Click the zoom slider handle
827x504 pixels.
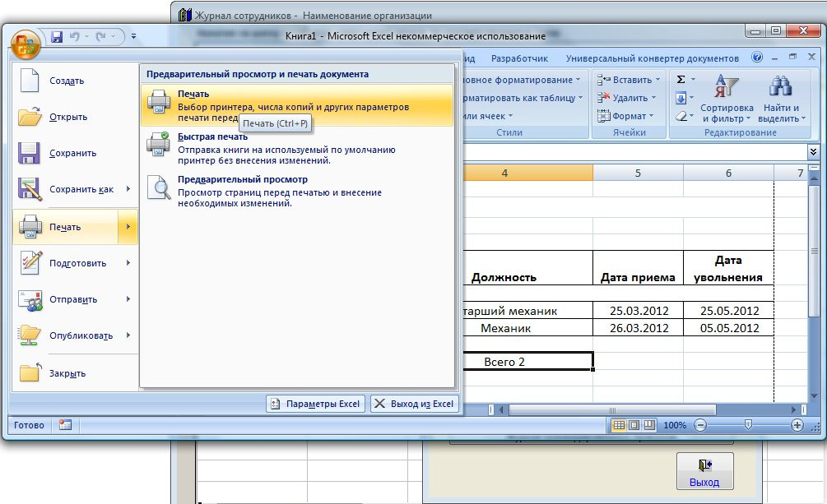click(748, 424)
